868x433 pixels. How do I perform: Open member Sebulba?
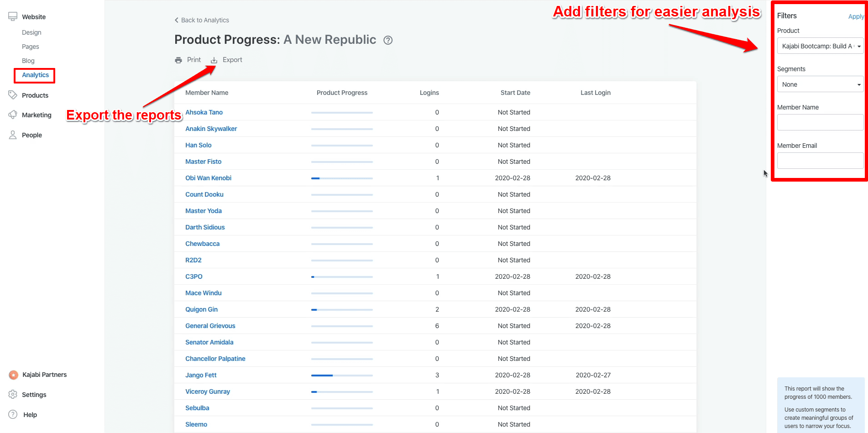pyautogui.click(x=197, y=408)
